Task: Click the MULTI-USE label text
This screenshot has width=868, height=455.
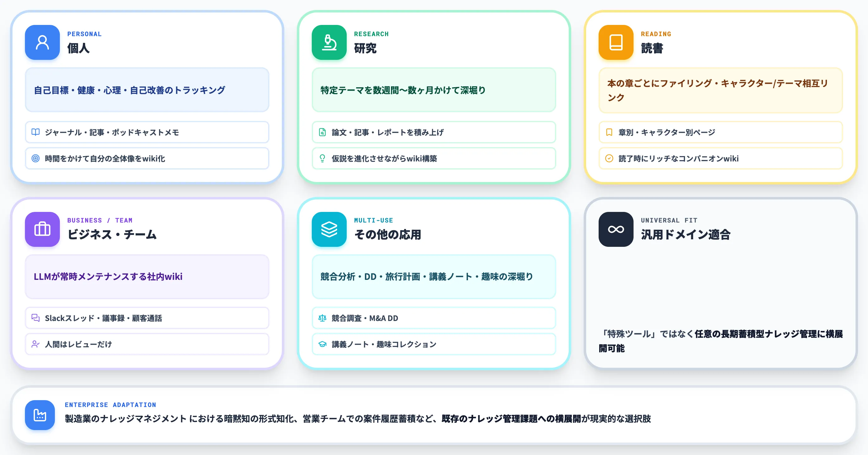Action: click(x=373, y=220)
